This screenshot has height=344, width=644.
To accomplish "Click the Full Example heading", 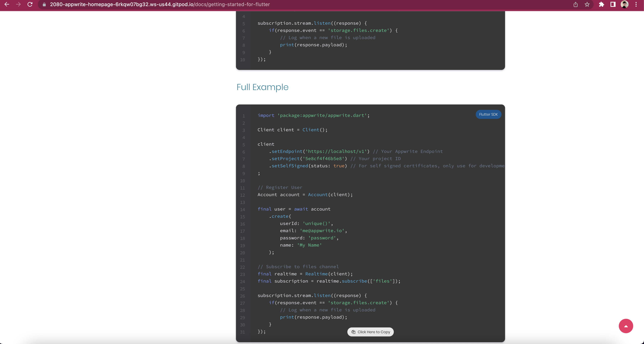I will tap(262, 87).
